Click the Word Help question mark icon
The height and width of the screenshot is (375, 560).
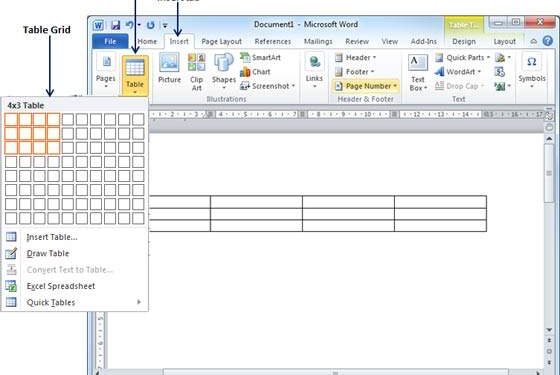[548, 41]
